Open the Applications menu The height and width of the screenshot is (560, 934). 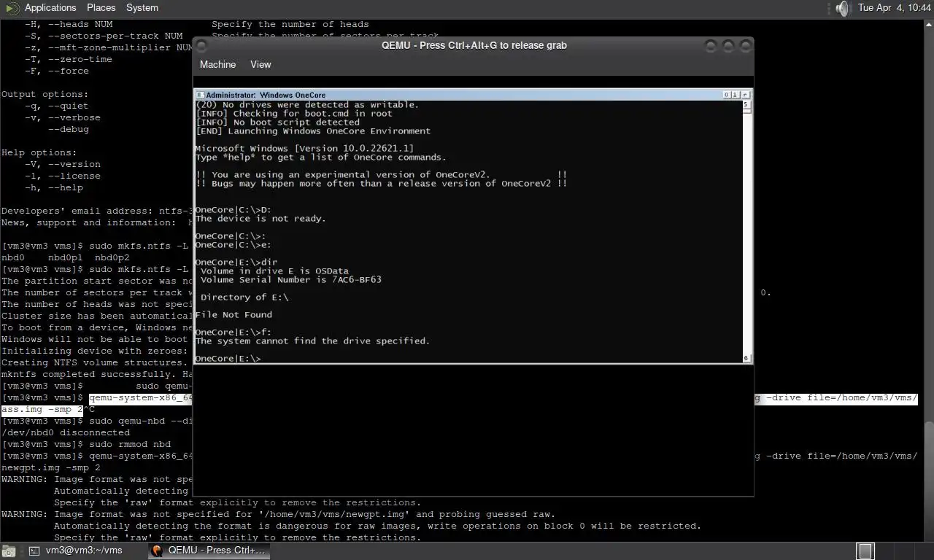(50, 7)
